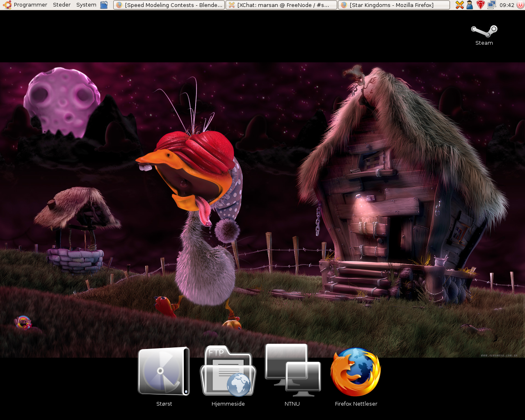Select the Hjemmeside FTP folder icon
This screenshot has width=525, height=420.
[x=228, y=371]
